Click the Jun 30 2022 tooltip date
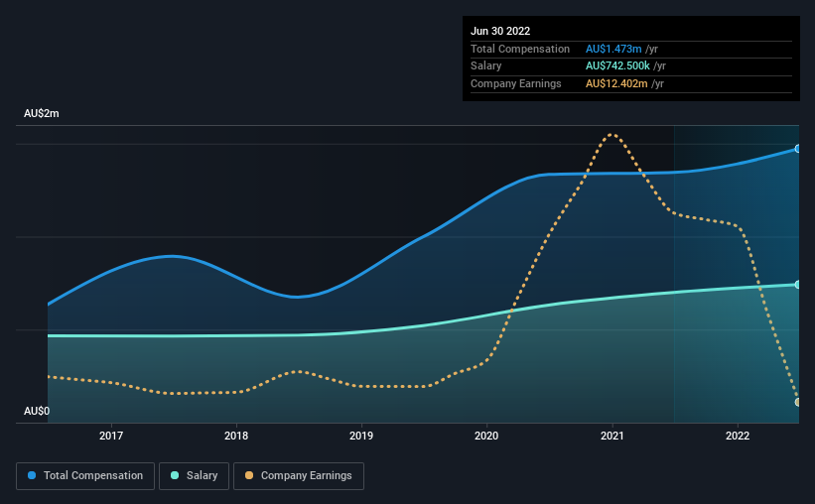This screenshot has height=504, width=815. click(500, 31)
